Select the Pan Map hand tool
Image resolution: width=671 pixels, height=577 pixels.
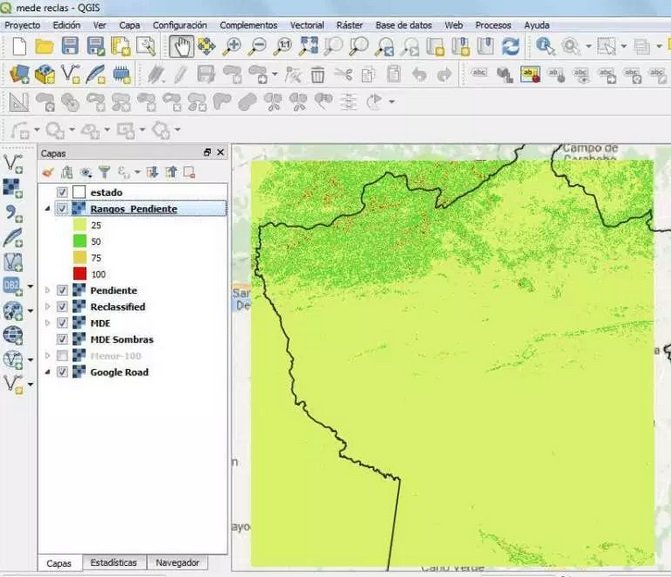(x=181, y=46)
